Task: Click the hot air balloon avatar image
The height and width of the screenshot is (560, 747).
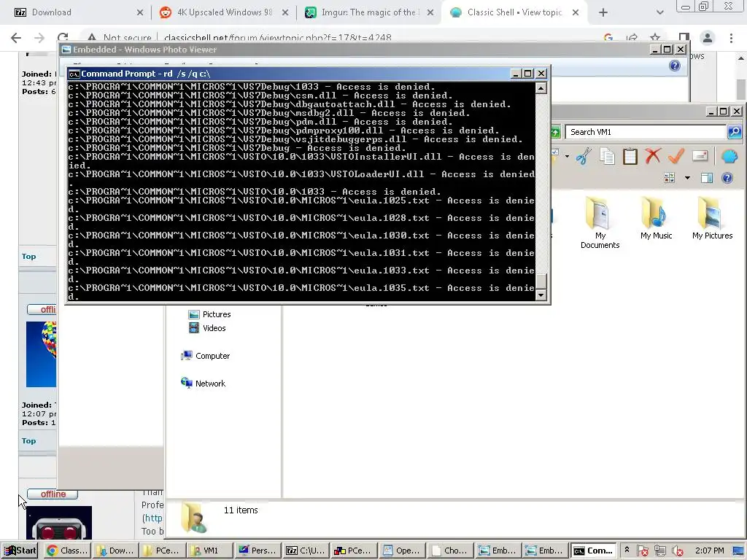Action: click(x=41, y=354)
